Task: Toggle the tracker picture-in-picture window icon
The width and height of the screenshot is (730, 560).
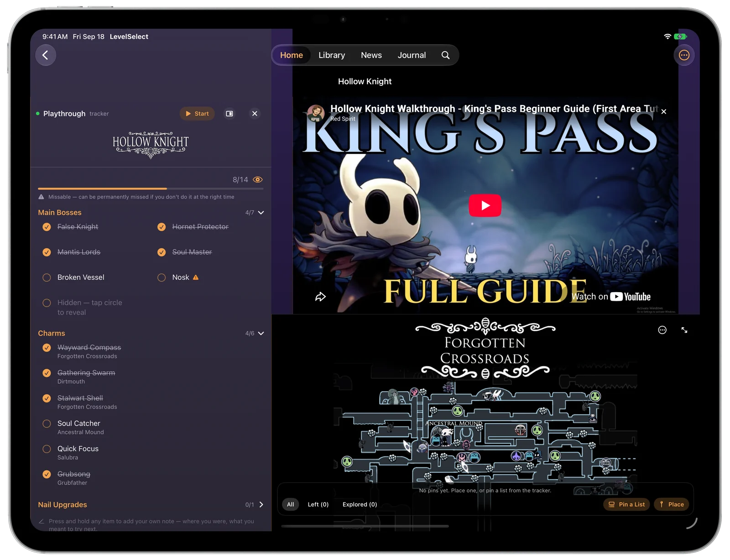Action: 229,114
